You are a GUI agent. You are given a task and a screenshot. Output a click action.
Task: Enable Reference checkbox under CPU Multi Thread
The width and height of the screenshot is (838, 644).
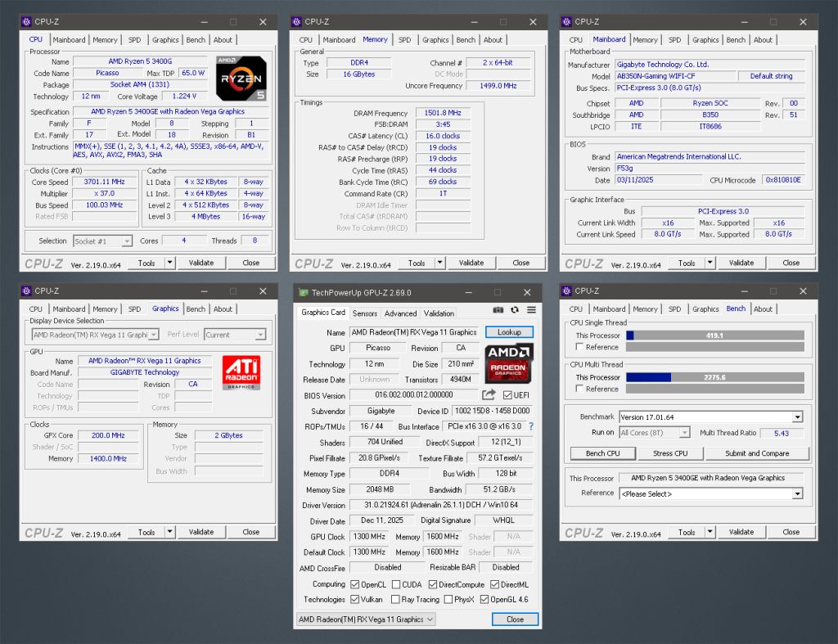coord(579,389)
